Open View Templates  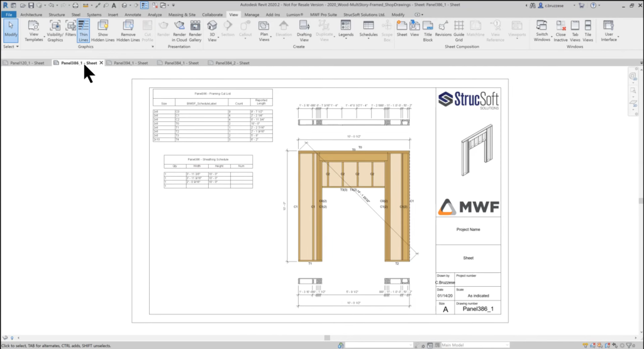[34, 31]
